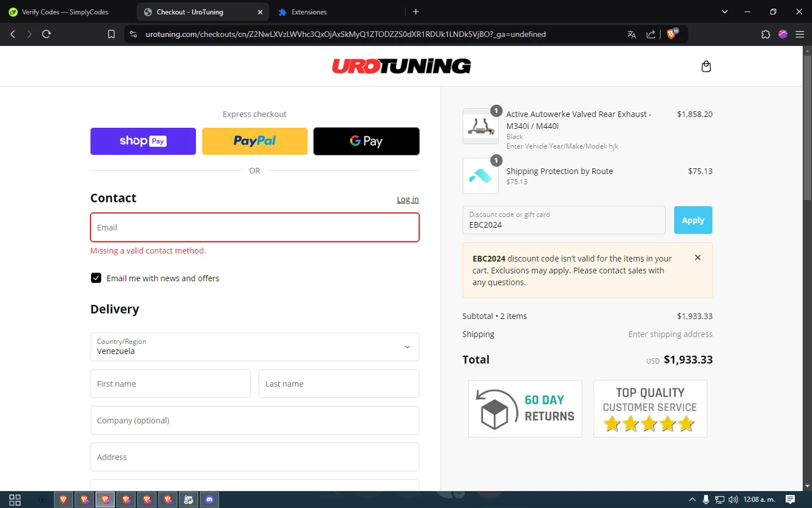Open Discord from the taskbar
Screen dimensions: 812x508
click(x=209, y=499)
